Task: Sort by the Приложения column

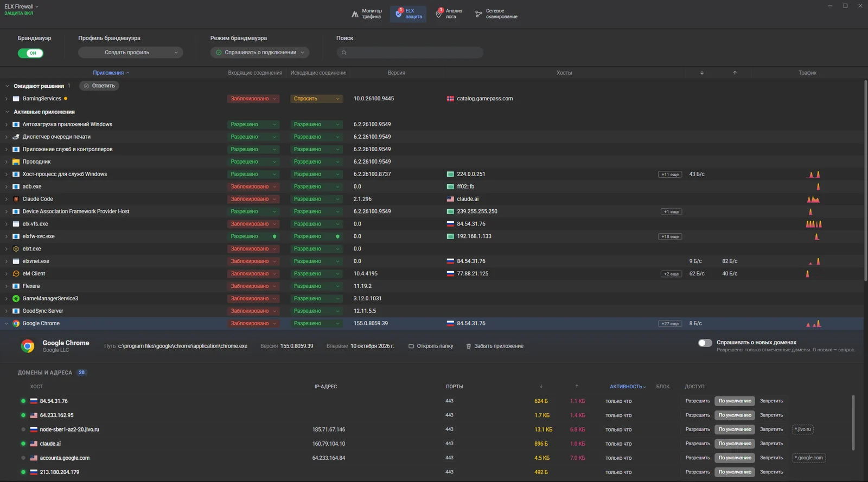Action: point(111,73)
